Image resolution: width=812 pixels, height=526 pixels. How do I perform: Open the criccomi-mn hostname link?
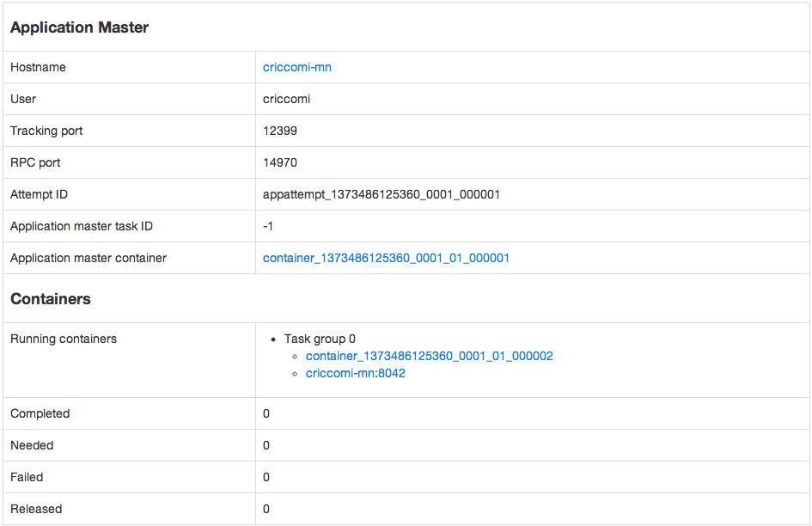[x=296, y=67]
